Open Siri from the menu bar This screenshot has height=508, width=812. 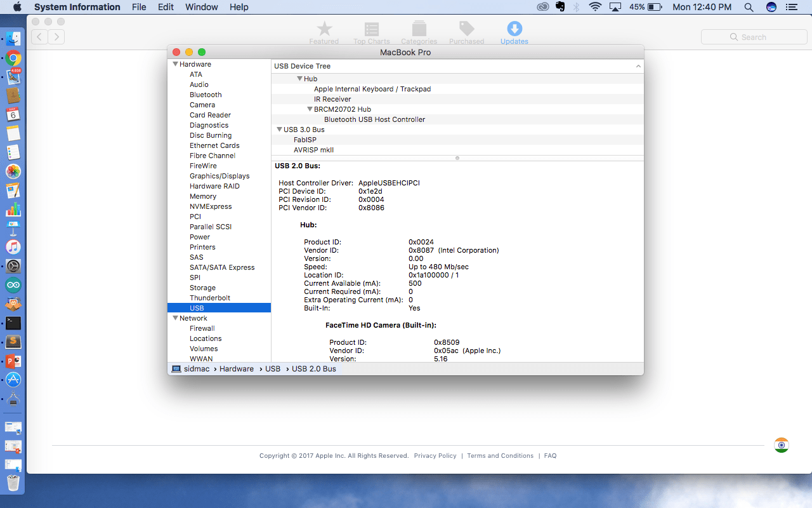pyautogui.click(x=771, y=7)
